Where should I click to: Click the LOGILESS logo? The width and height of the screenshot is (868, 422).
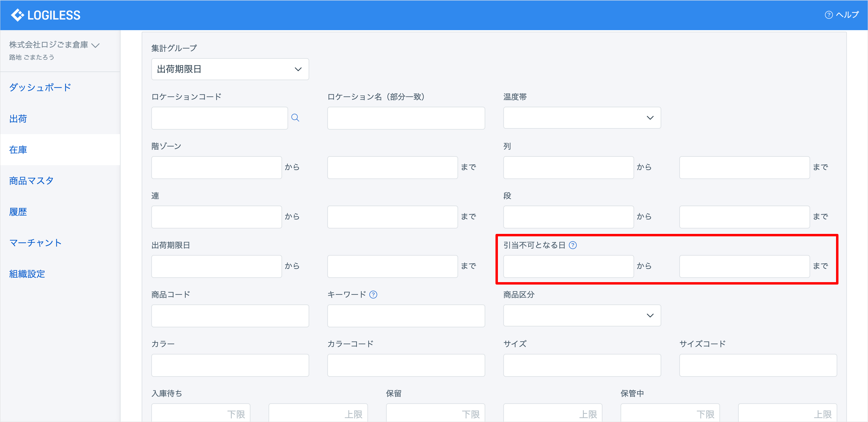pyautogui.click(x=46, y=15)
